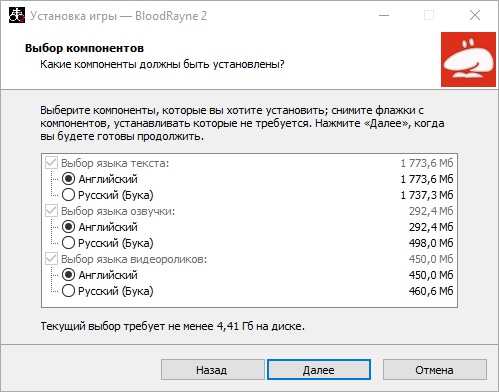499x392 pixels.
Task: Click Далее to continue installation
Action: pos(319,370)
